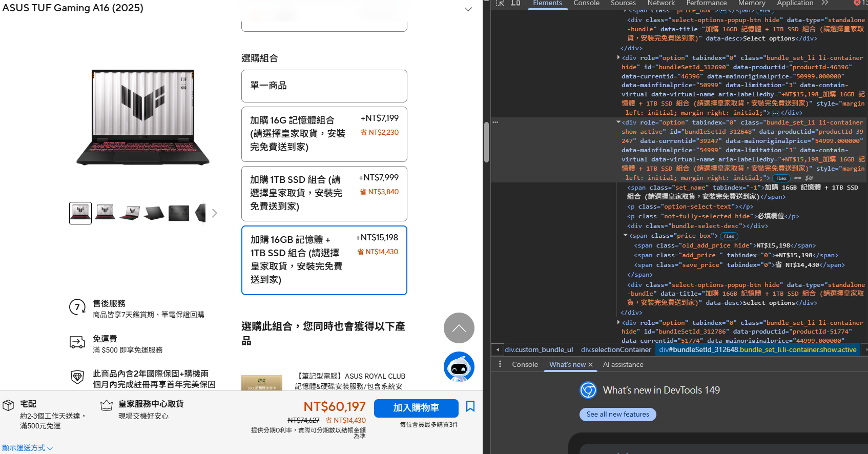Screen dimensions: 868x454
Task: Collapse the price_box span node
Action: pos(625,236)
